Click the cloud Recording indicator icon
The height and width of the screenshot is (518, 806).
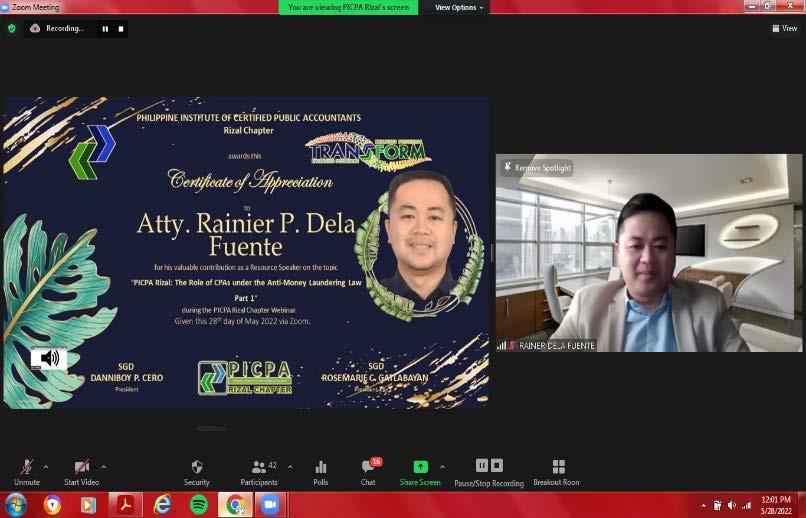click(x=35, y=28)
